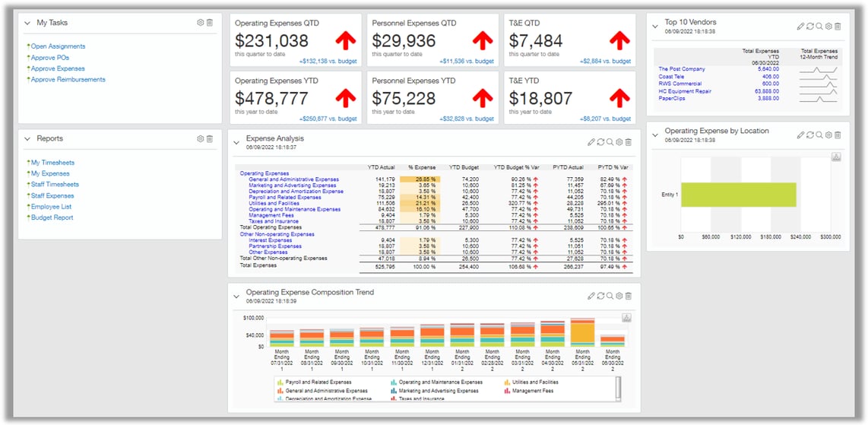Collapse the Reports portlet chevron
This screenshot has width=868, height=425.
click(x=27, y=139)
